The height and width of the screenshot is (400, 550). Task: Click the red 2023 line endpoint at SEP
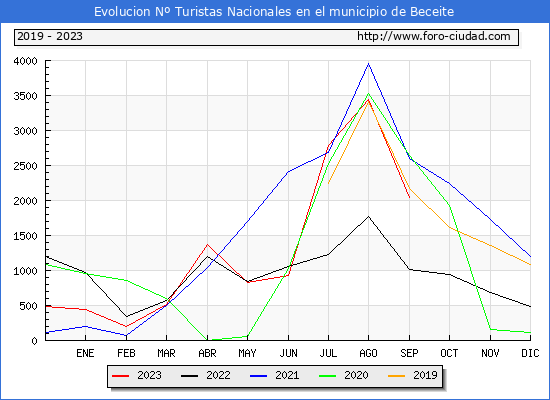(409, 197)
